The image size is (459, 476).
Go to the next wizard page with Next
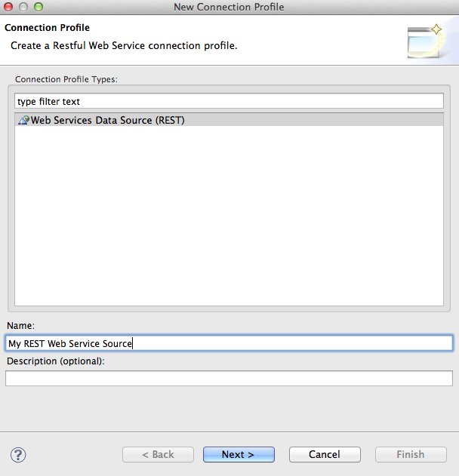coord(239,454)
